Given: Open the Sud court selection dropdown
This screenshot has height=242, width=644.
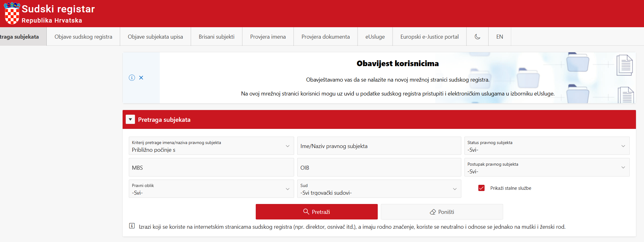Looking at the screenshot, I should (x=379, y=189).
